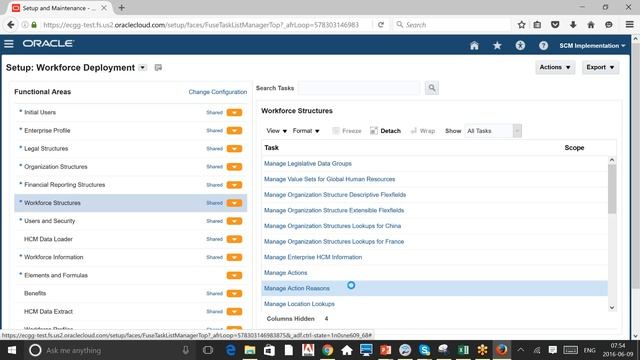Click Change Configuration link
The height and width of the screenshot is (360, 640).
(218, 92)
